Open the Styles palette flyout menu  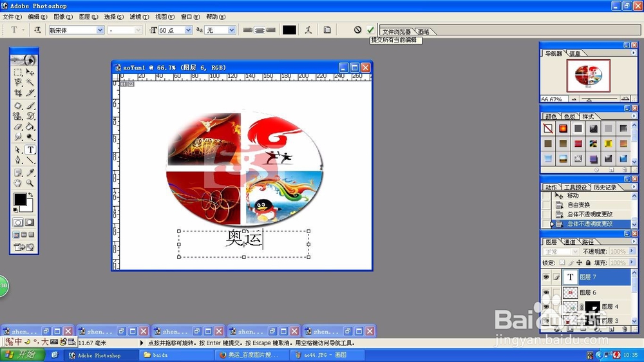(634, 117)
